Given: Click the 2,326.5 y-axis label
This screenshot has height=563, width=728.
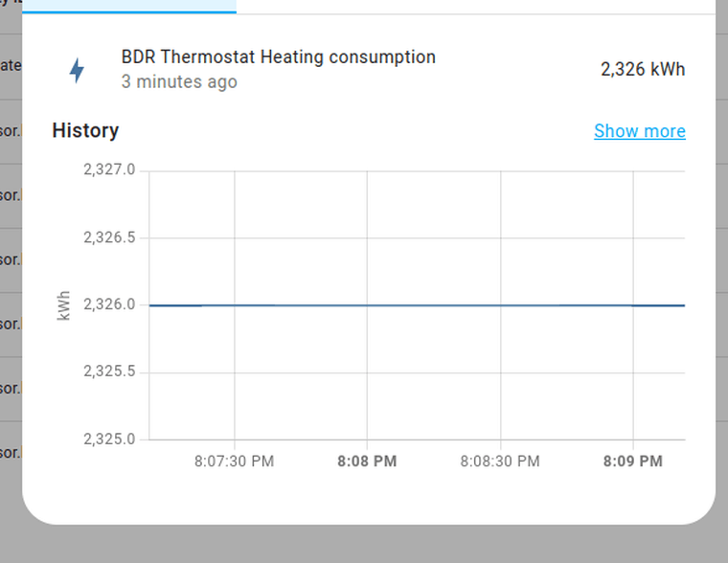Looking at the screenshot, I should tap(109, 237).
